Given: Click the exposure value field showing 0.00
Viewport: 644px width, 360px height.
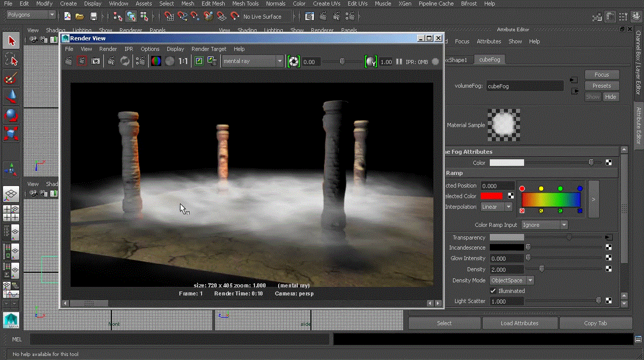Looking at the screenshot, I should click(x=310, y=62).
